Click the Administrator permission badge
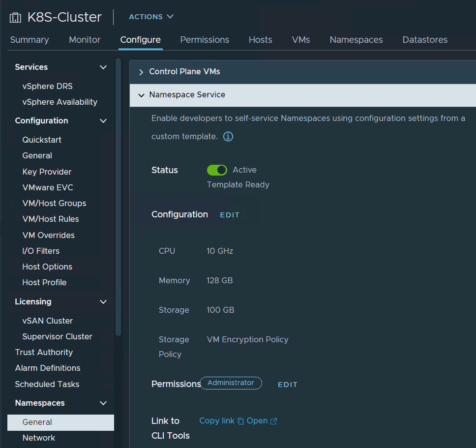 pos(231,383)
